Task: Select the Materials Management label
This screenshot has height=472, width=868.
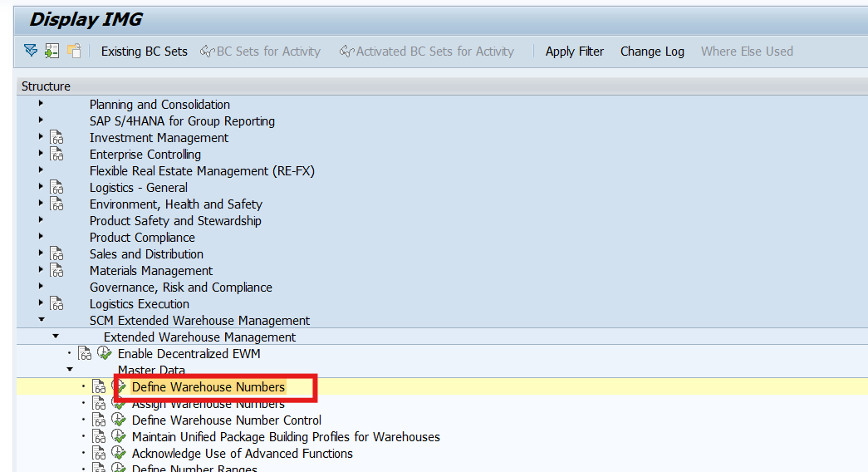Action: [x=151, y=270]
